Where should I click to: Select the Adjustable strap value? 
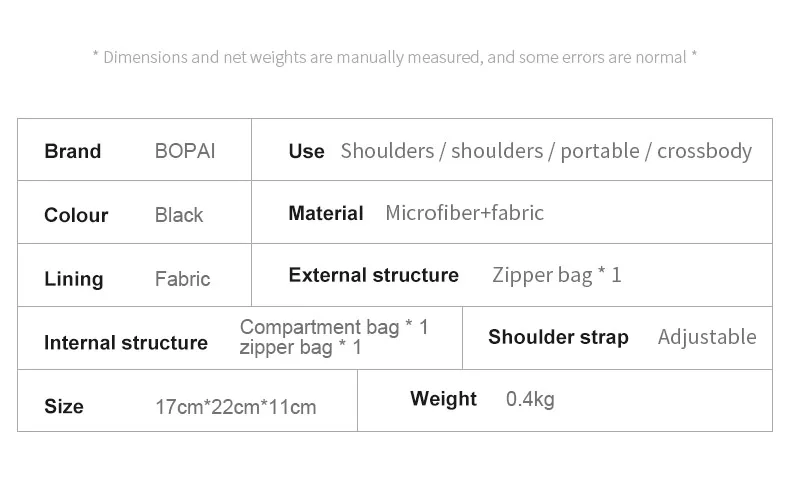click(707, 337)
